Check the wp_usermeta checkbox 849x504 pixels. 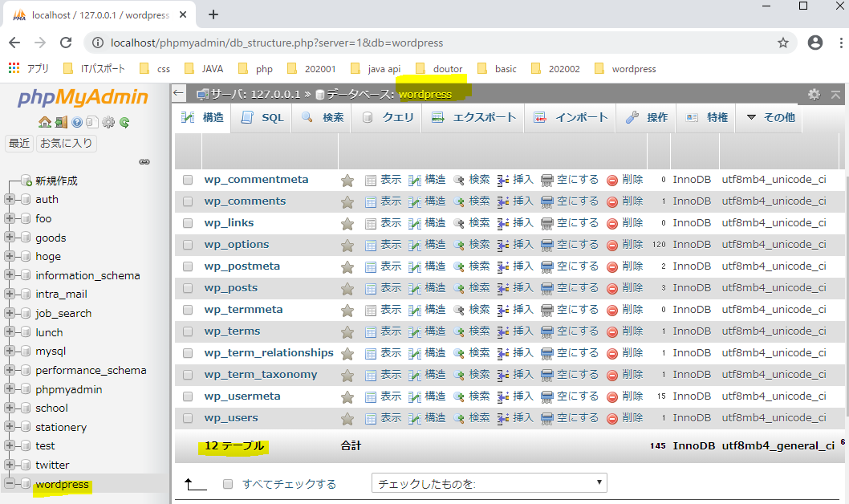(188, 396)
